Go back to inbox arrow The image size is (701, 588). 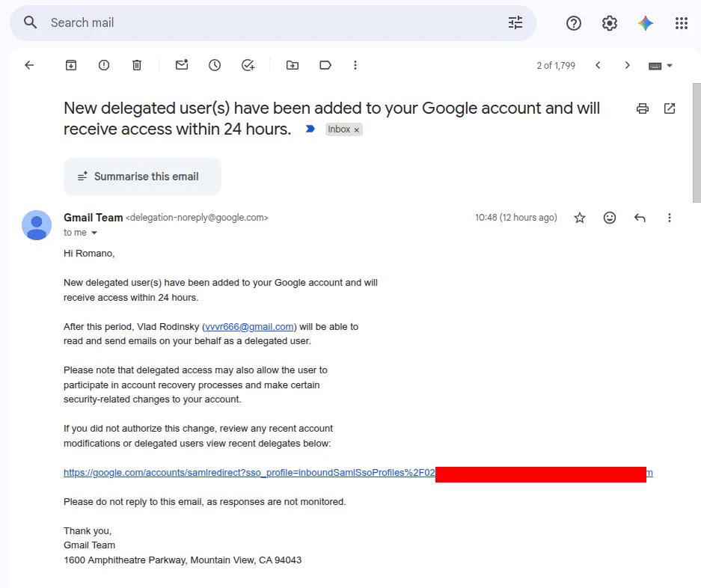pos(29,65)
